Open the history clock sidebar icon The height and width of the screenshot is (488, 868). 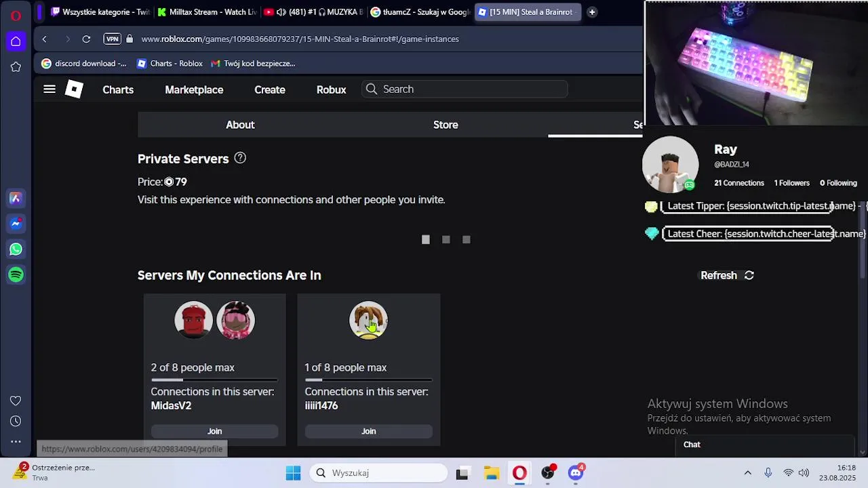[x=16, y=421]
